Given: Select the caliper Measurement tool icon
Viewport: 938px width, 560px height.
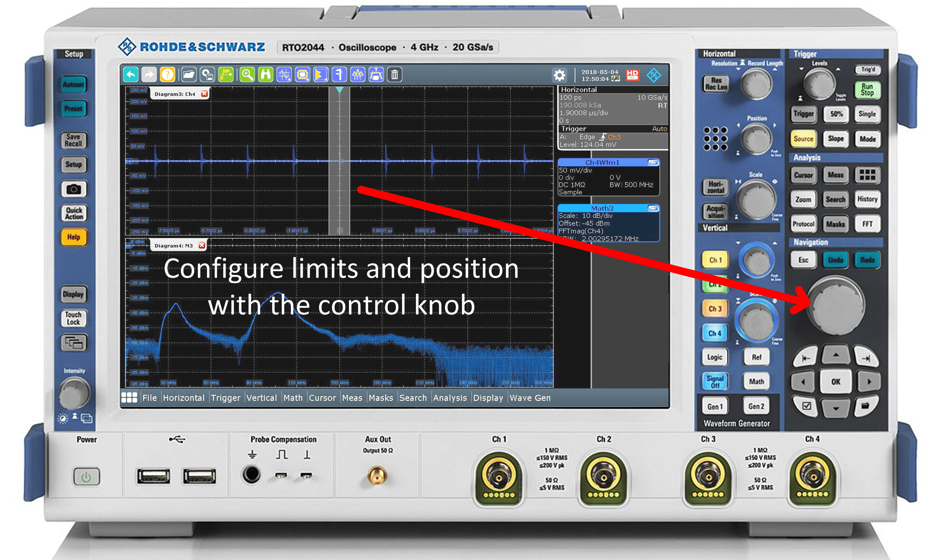Looking at the screenshot, I should pos(339,75).
